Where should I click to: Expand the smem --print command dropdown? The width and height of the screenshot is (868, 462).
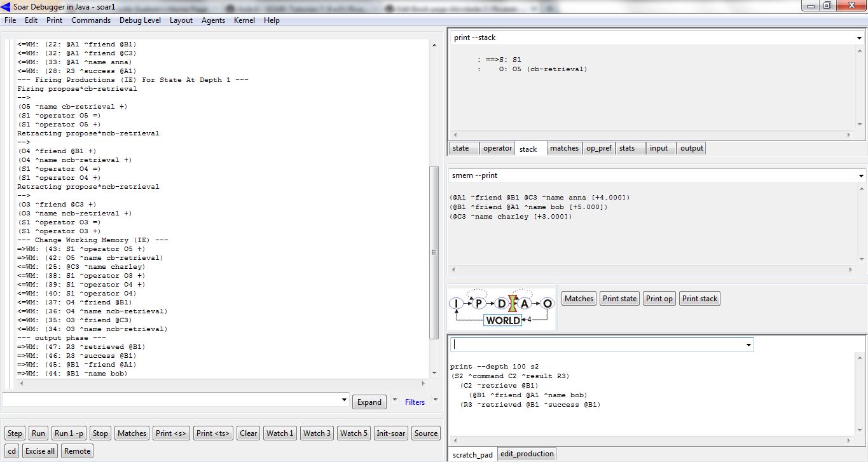859,176
